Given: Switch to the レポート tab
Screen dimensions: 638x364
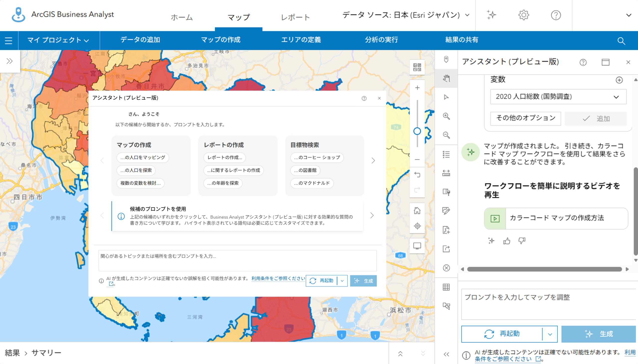Looking at the screenshot, I should [x=295, y=17].
